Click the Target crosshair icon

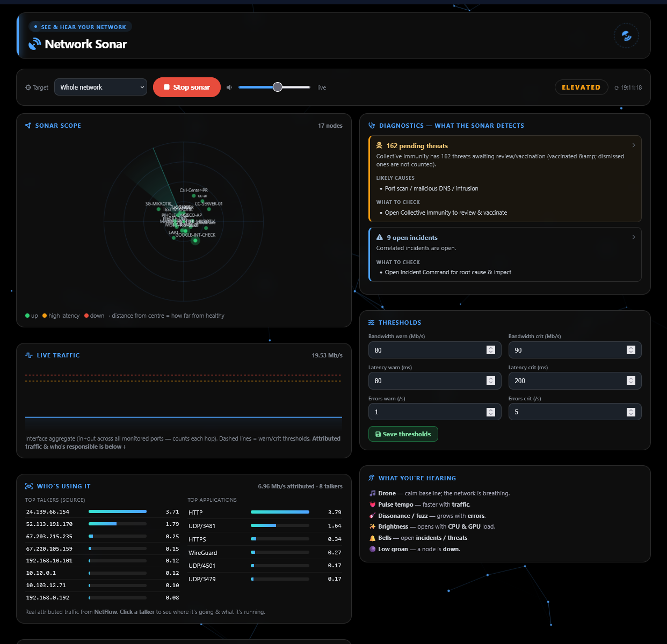click(28, 87)
